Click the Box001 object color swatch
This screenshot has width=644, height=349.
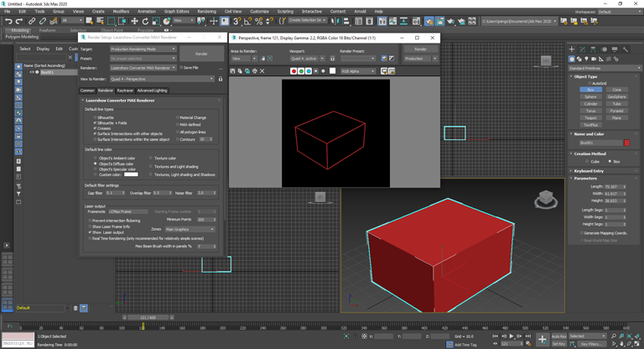click(627, 143)
